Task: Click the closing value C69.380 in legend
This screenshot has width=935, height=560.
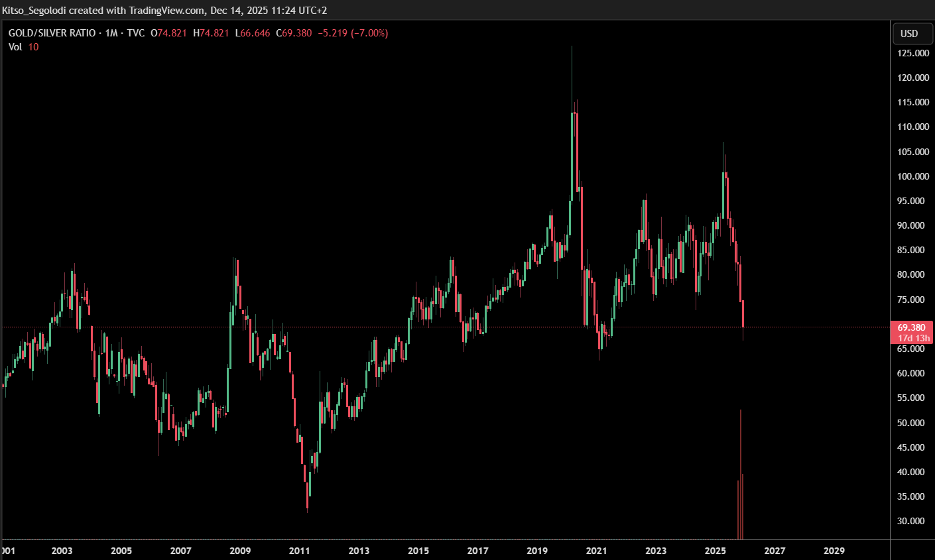Action: (x=294, y=33)
